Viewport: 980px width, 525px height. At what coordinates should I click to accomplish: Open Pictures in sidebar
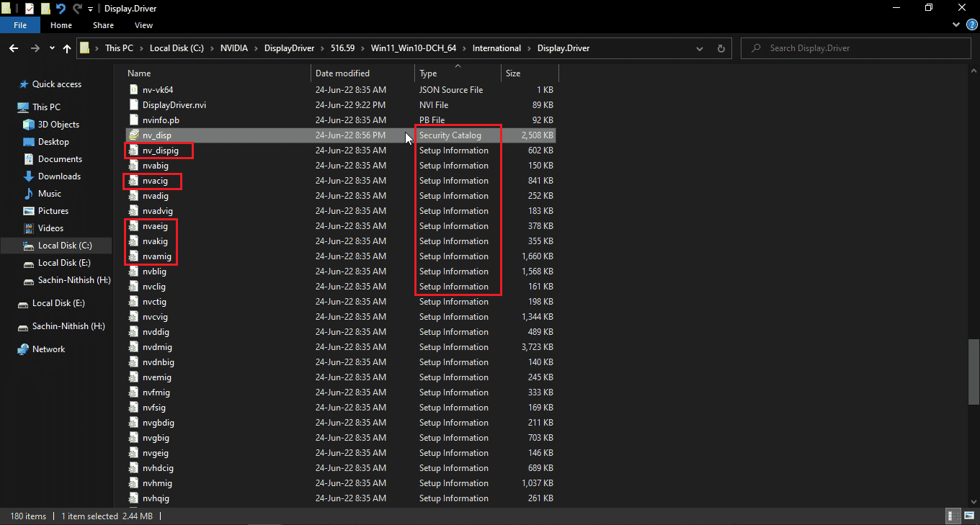pos(53,211)
